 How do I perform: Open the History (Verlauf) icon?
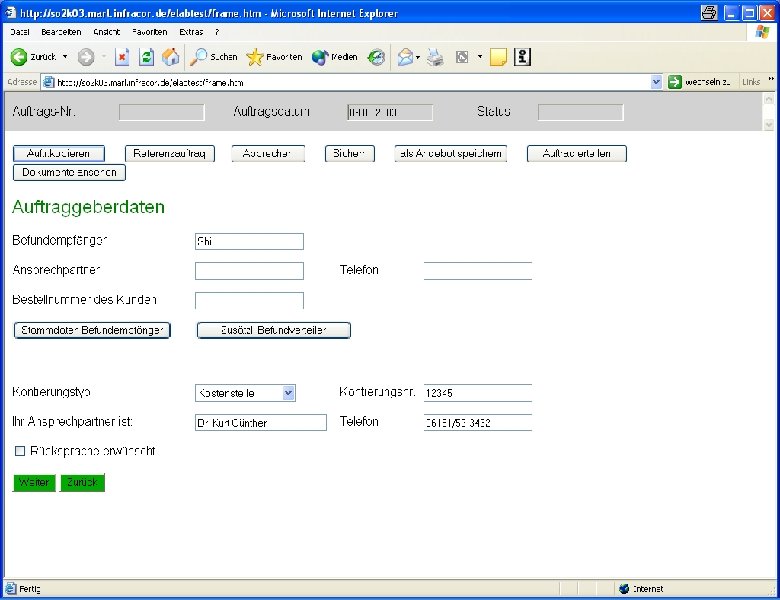coord(377,57)
